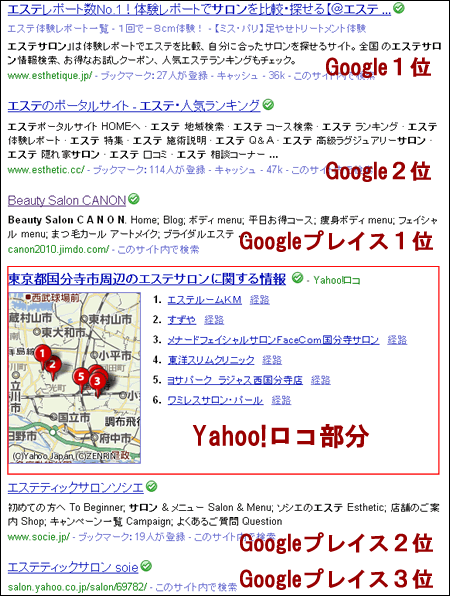The width and height of the screenshot is (450, 596).
Task: Click map pin number 3
Action: (x=97, y=382)
